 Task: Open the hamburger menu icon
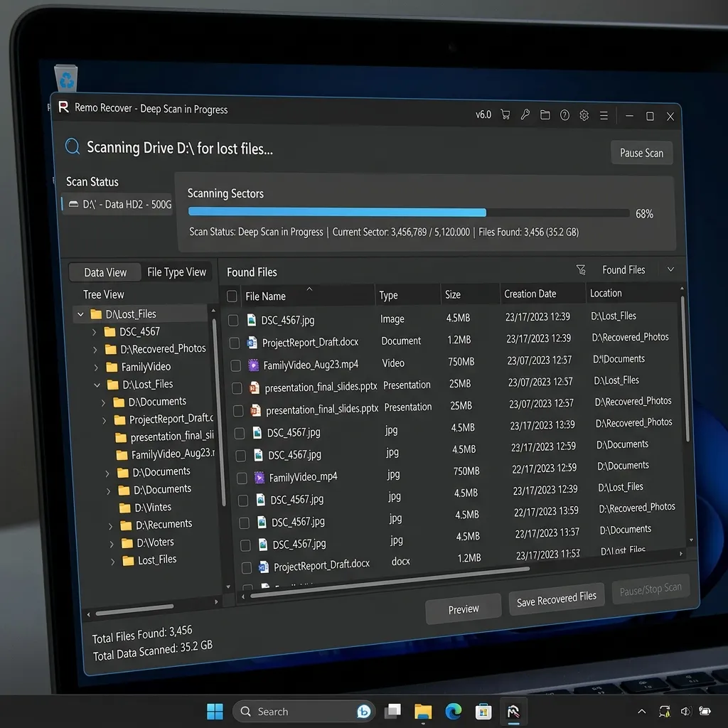(604, 116)
